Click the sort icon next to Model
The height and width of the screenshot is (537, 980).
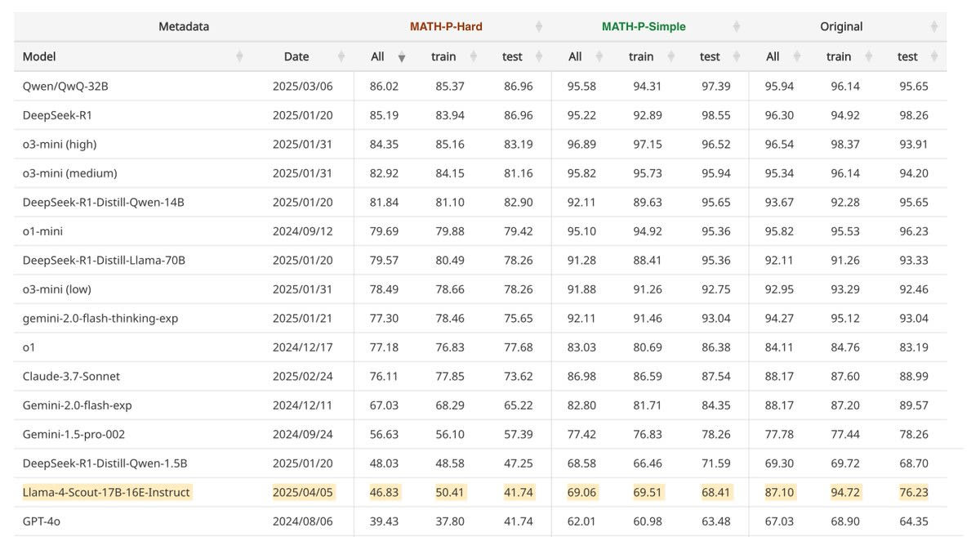239,56
